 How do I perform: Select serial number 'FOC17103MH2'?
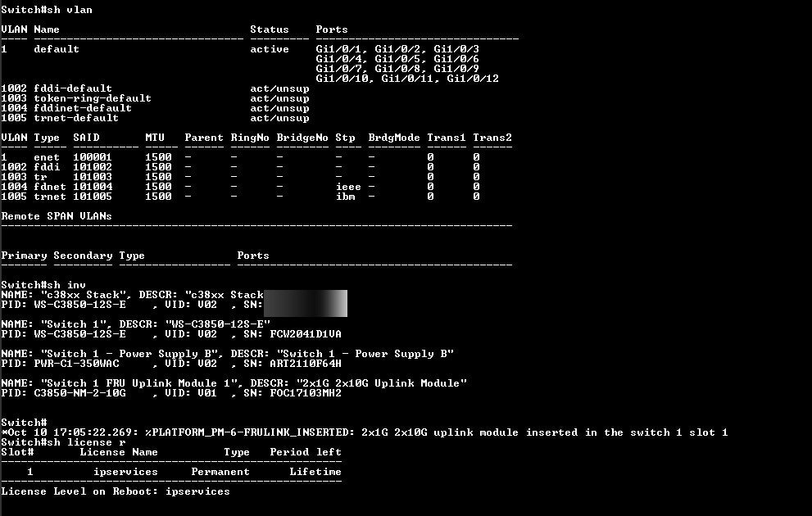(x=306, y=393)
